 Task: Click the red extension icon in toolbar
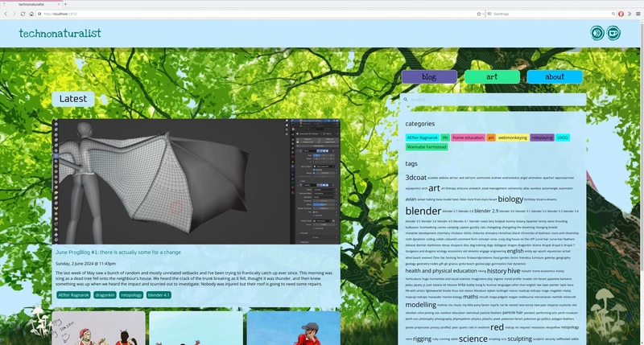click(621, 14)
